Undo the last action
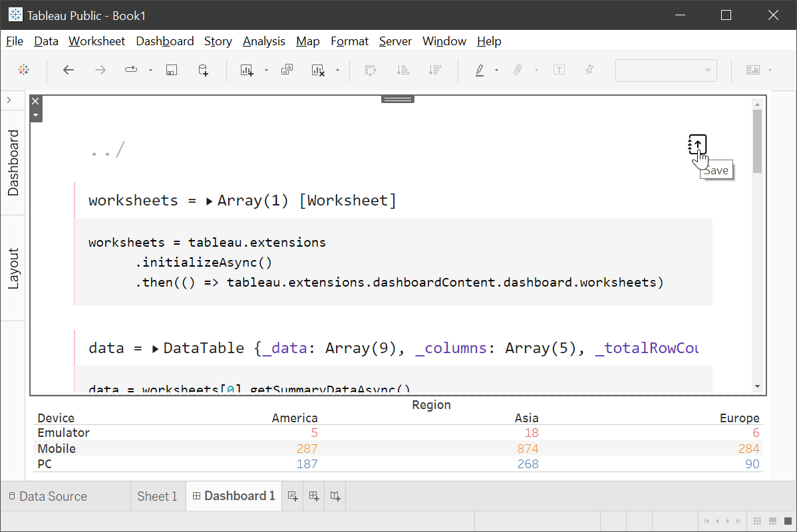The width and height of the screenshot is (797, 532). coord(68,70)
